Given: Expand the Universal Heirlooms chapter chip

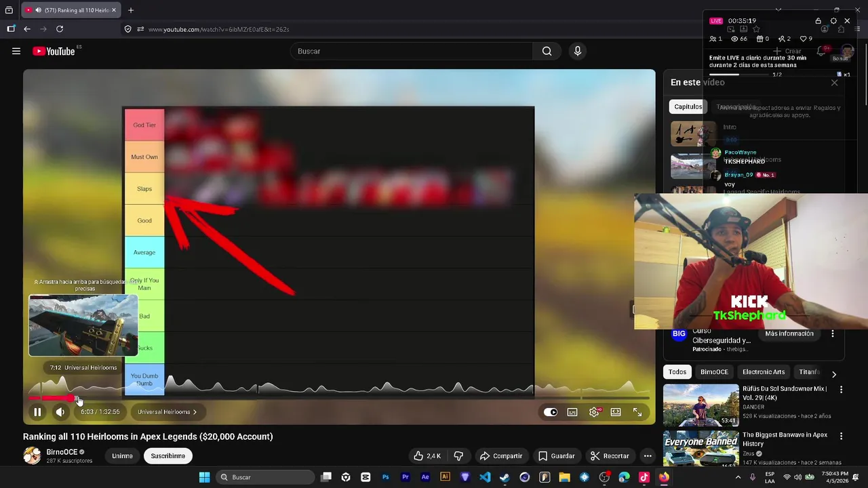Looking at the screenshot, I should 167,412.
